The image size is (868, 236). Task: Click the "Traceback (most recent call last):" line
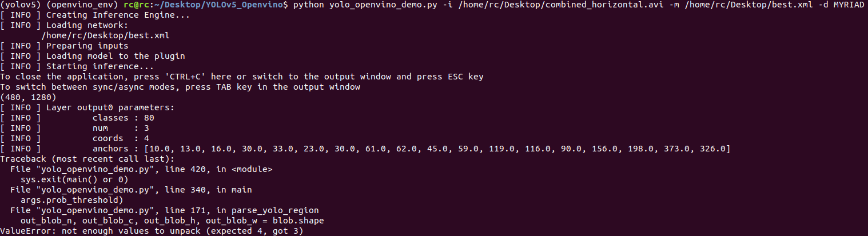(x=87, y=159)
